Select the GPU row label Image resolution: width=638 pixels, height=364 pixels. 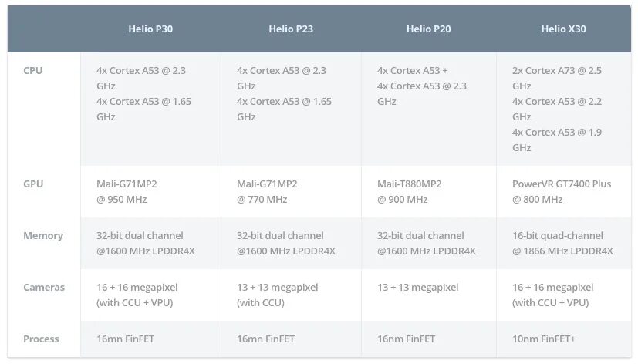click(33, 184)
